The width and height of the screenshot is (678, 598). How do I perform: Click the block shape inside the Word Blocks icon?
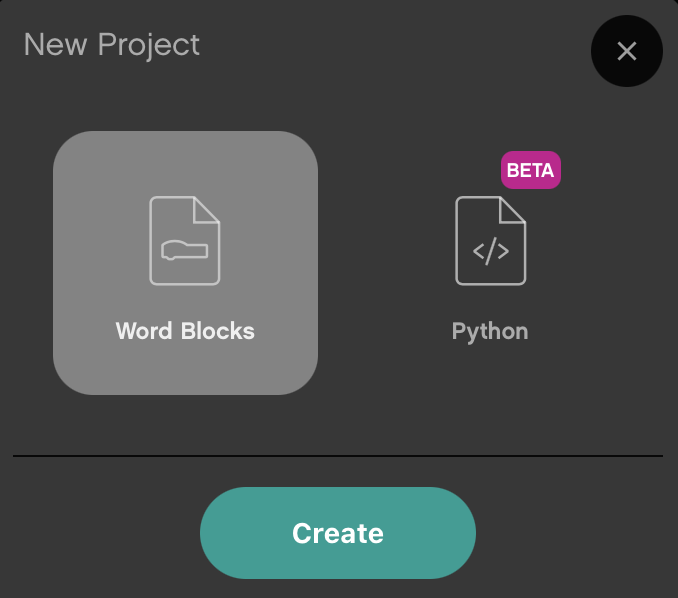click(179, 250)
